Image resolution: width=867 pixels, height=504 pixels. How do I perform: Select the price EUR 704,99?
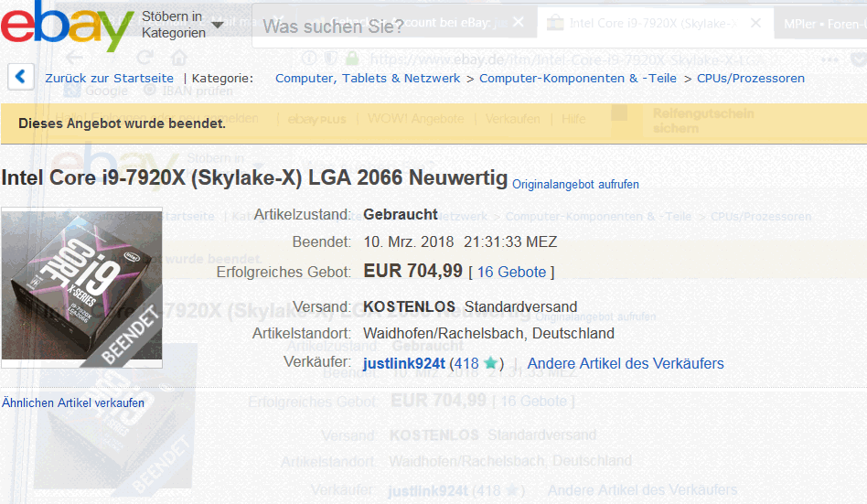click(412, 271)
